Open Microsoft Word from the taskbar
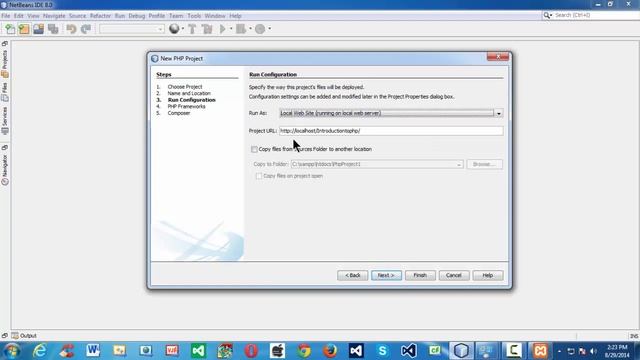 pyautogui.click(x=93, y=351)
